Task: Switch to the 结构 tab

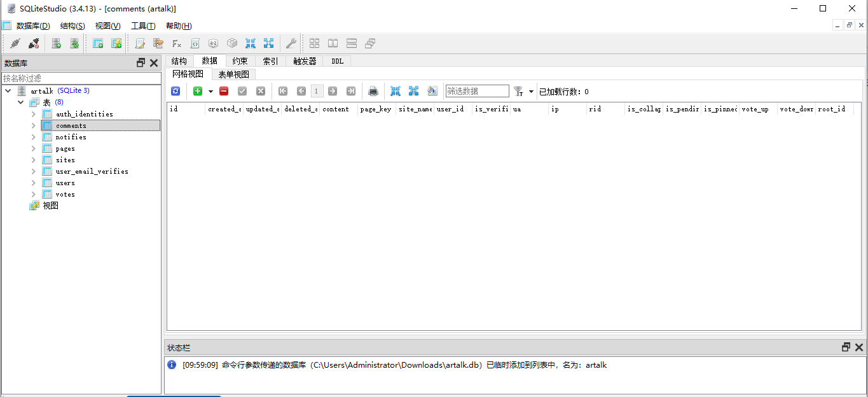Action: click(179, 61)
